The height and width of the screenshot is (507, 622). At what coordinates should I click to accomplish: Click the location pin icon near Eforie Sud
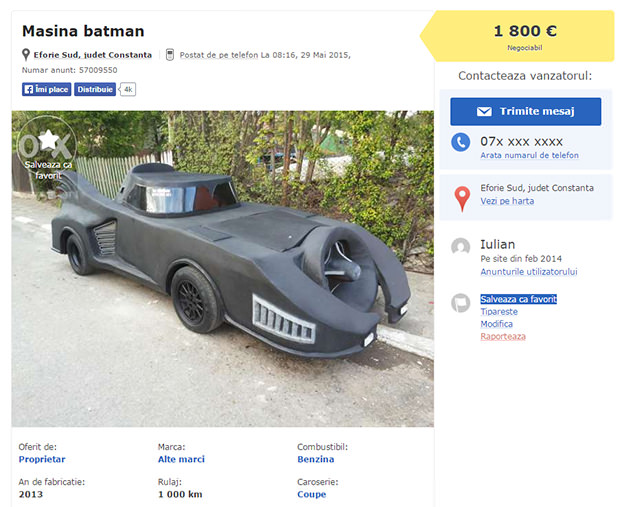pos(26,55)
